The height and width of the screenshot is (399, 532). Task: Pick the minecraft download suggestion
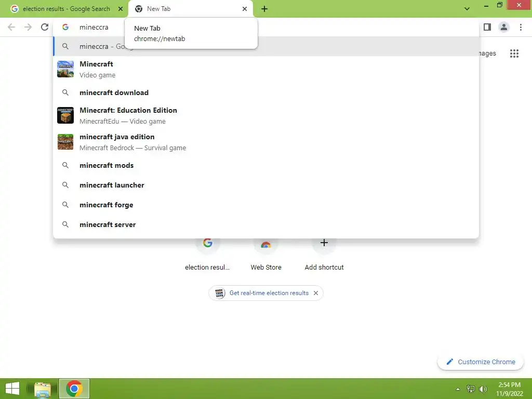[x=266, y=92]
